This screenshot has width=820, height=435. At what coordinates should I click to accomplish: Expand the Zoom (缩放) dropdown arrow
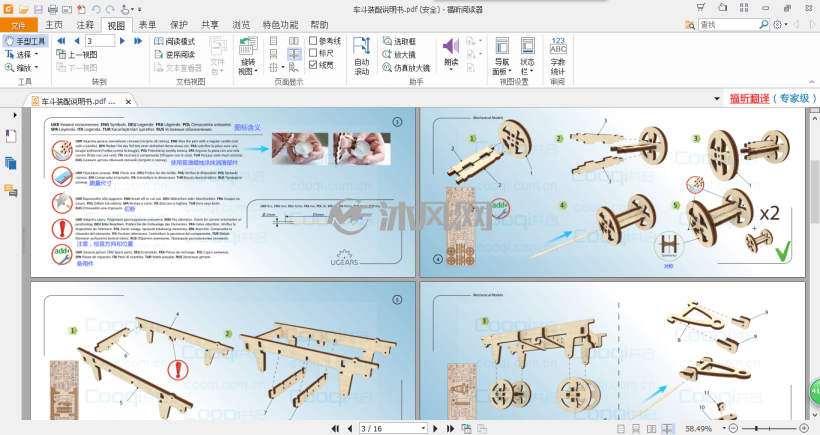[37, 67]
